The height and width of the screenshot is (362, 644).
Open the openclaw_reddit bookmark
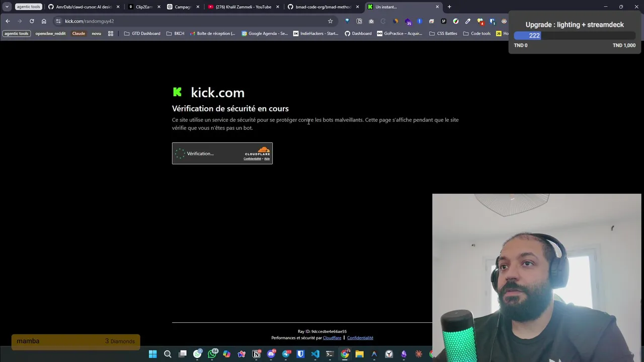tap(50, 34)
